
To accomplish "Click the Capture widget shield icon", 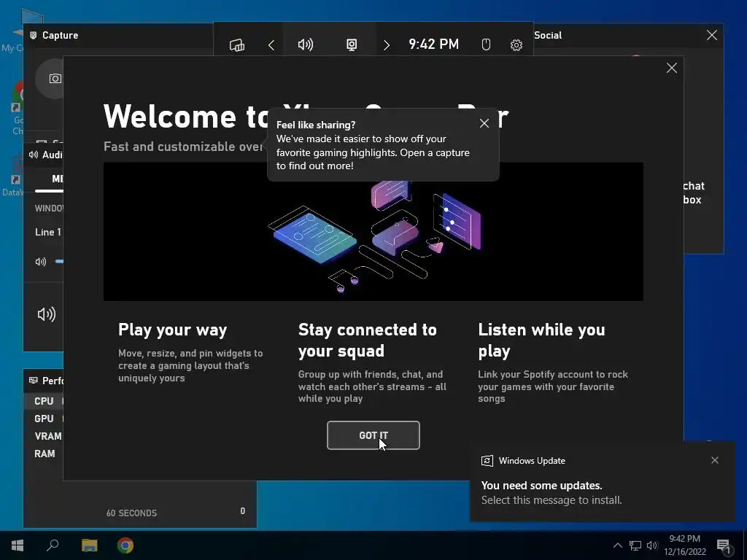I will [34, 35].
